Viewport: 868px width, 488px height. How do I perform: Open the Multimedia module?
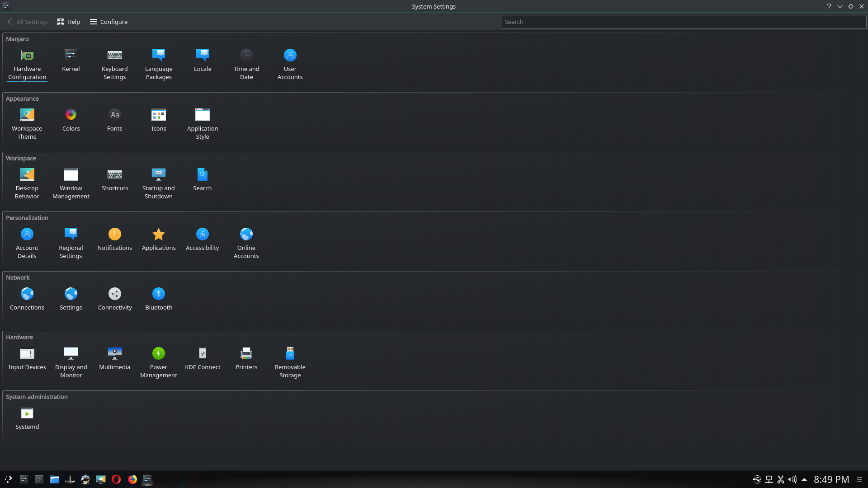tap(115, 358)
